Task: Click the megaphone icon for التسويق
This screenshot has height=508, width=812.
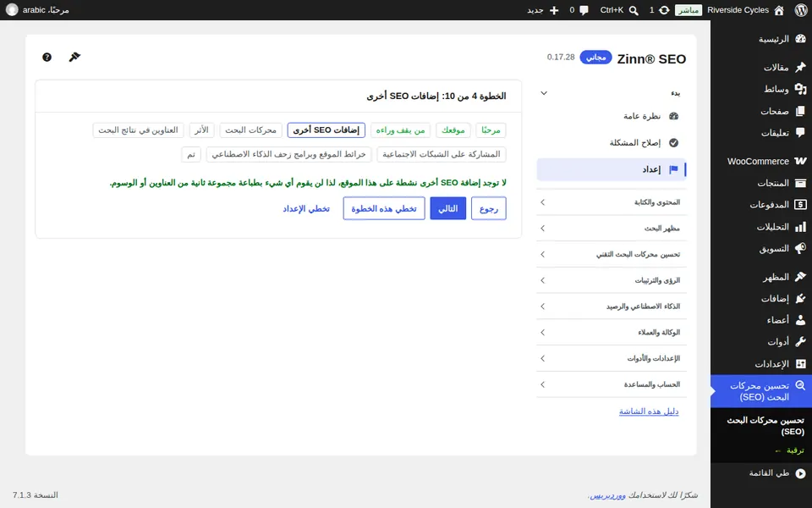Action: click(x=801, y=248)
